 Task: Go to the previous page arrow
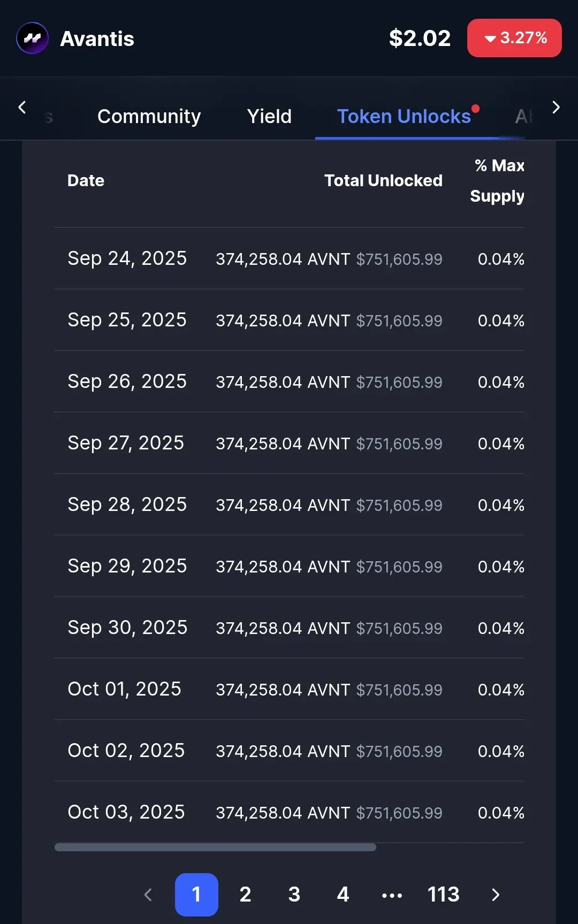148,895
